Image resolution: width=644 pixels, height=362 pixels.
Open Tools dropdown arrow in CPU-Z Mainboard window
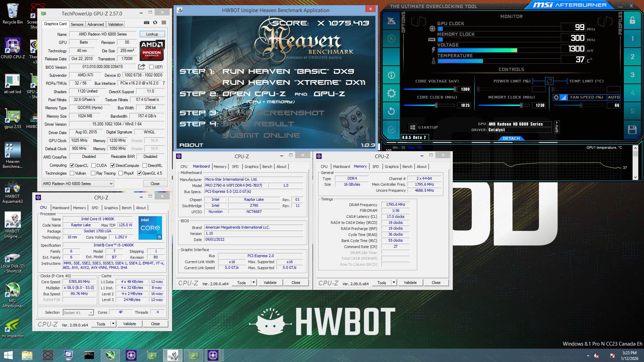254,283
